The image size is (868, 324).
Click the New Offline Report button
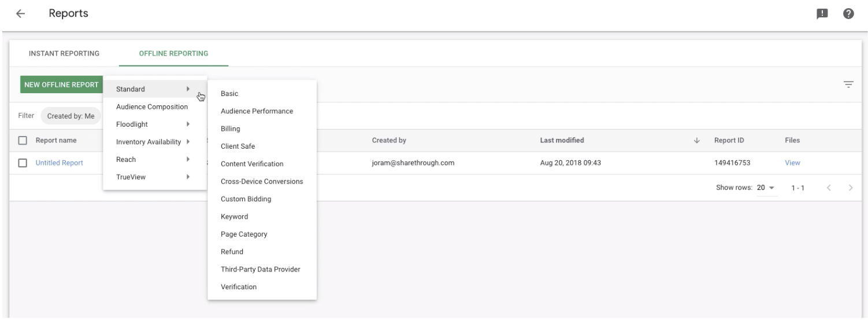click(61, 84)
